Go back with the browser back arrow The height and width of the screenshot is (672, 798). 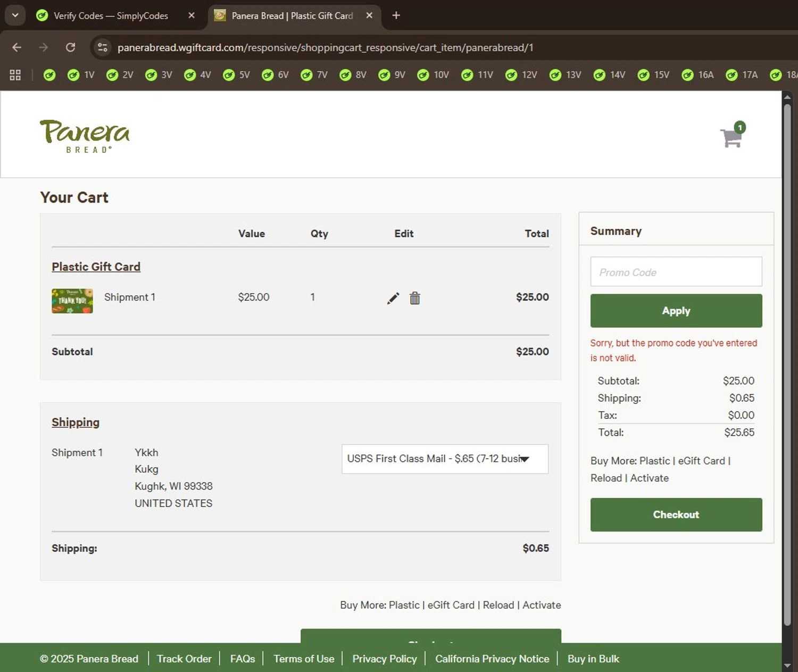[16, 47]
